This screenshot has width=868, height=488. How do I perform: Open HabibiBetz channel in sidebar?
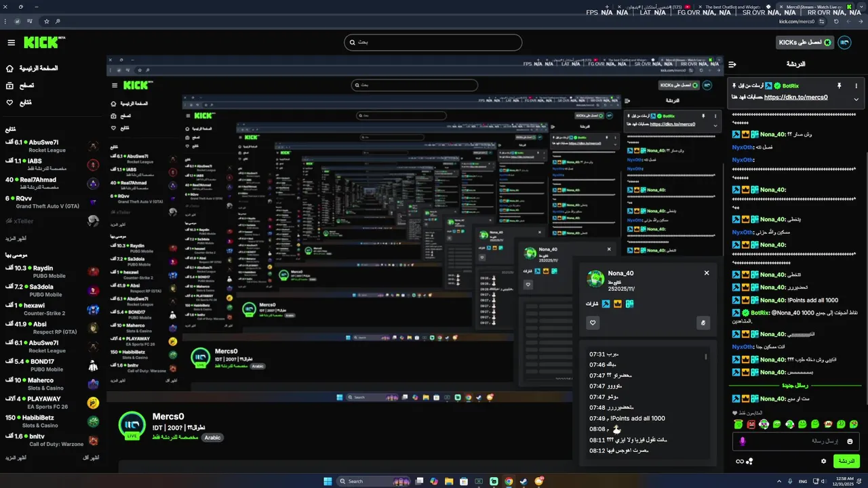point(53,422)
